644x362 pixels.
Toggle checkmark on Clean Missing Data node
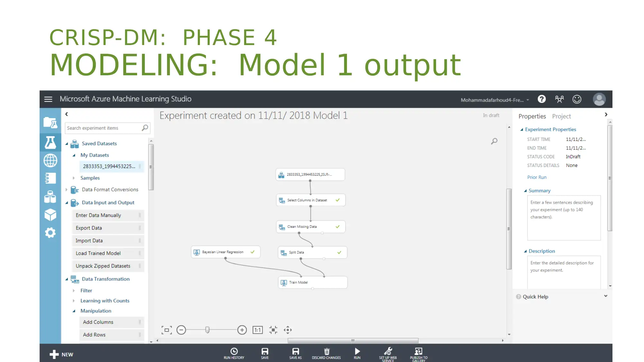pos(337,226)
